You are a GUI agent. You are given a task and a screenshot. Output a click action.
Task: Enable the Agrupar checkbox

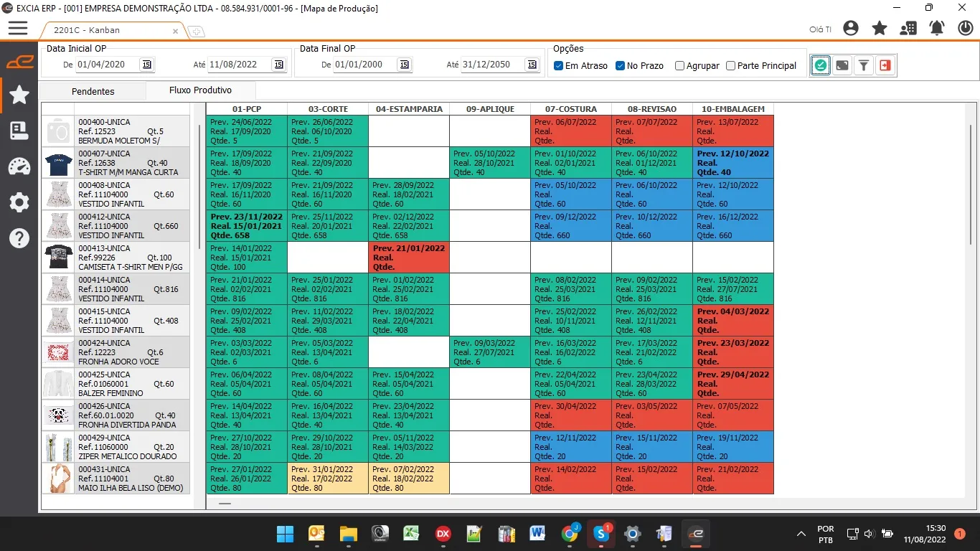tap(680, 66)
